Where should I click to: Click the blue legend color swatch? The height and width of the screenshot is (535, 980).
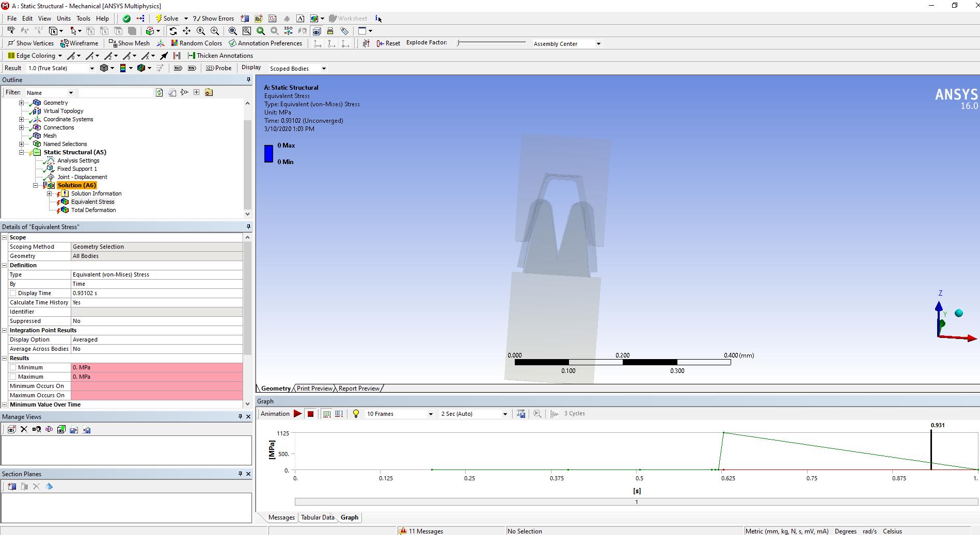coord(268,154)
